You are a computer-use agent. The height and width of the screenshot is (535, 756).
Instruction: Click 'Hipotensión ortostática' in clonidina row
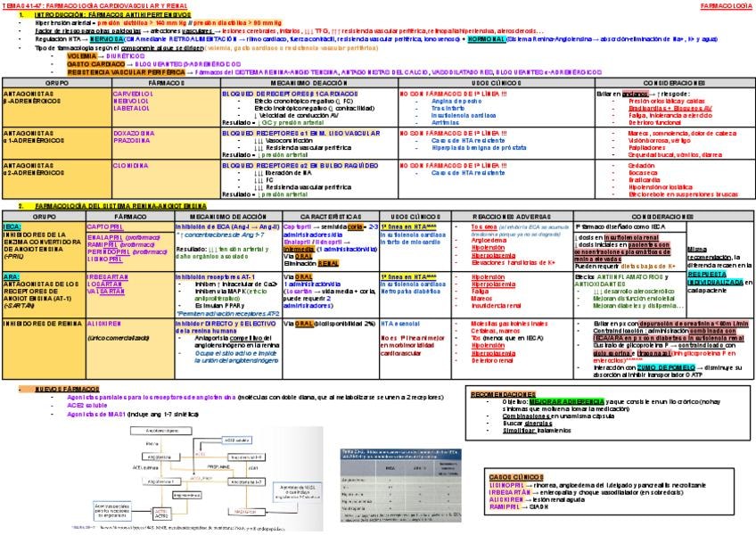pos(660,187)
